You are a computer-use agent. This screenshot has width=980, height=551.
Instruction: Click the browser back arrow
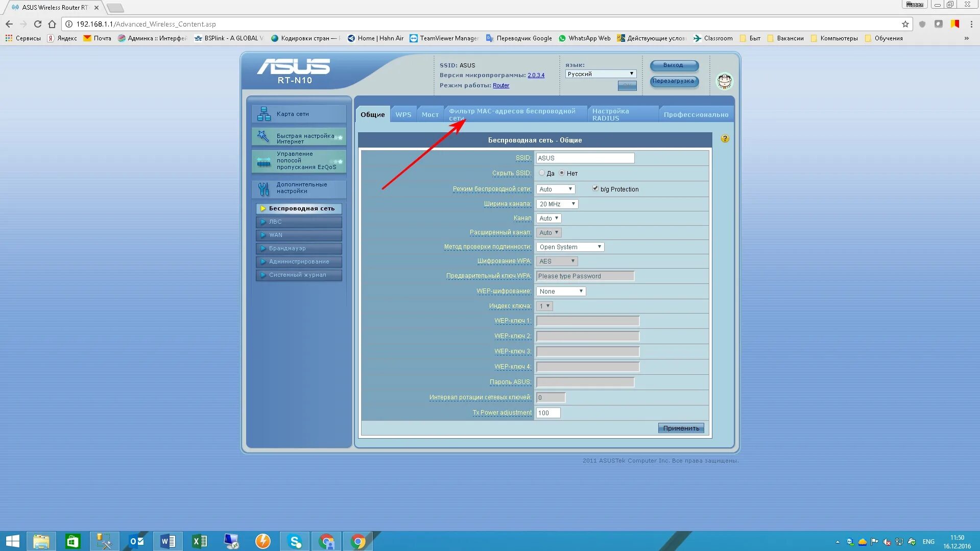[9, 24]
